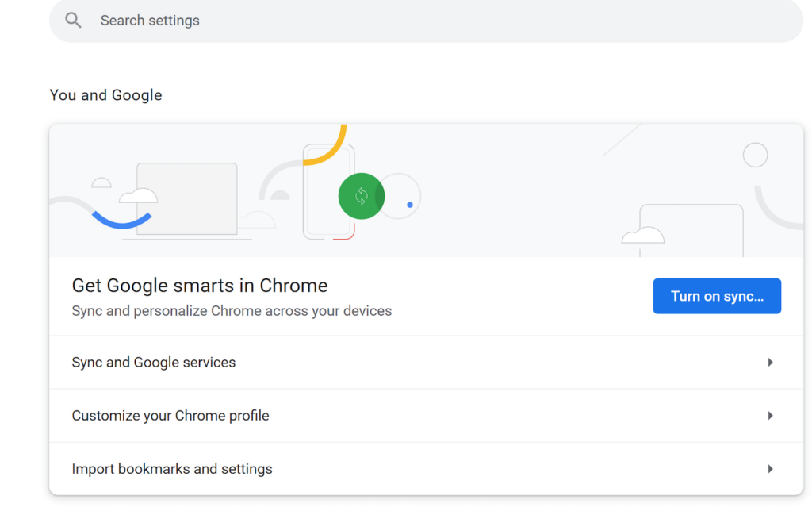Click the circle outline at top right

755,155
